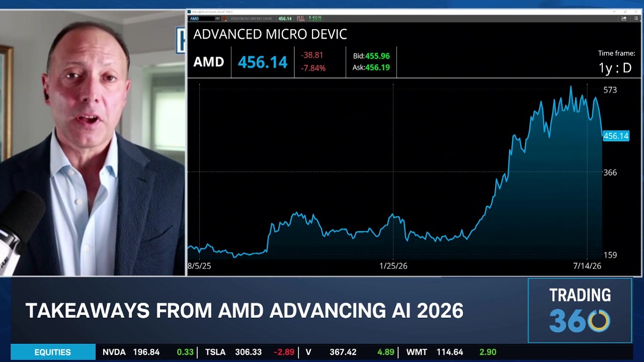Select the 1y : D time frame label
Image resolution: width=644 pixels, height=362 pixels.
click(x=615, y=68)
